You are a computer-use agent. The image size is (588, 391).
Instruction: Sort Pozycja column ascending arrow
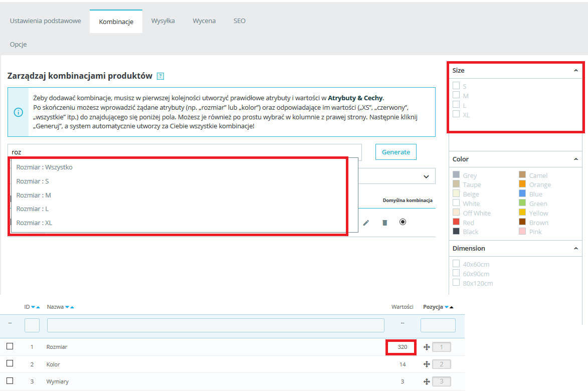click(452, 307)
